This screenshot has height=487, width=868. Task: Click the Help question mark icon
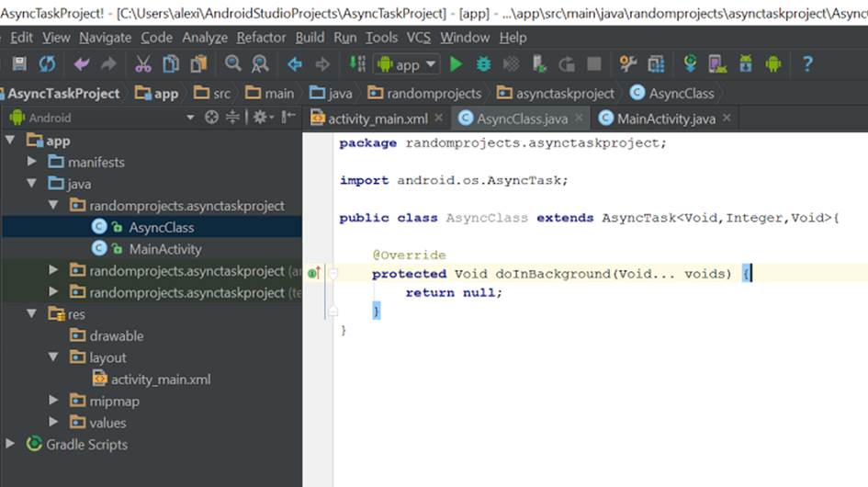tap(807, 64)
